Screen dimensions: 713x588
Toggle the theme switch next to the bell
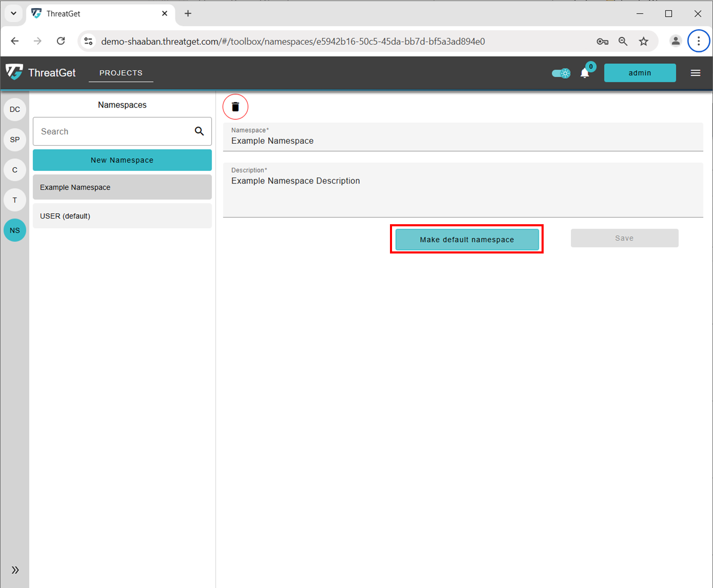pyautogui.click(x=560, y=73)
